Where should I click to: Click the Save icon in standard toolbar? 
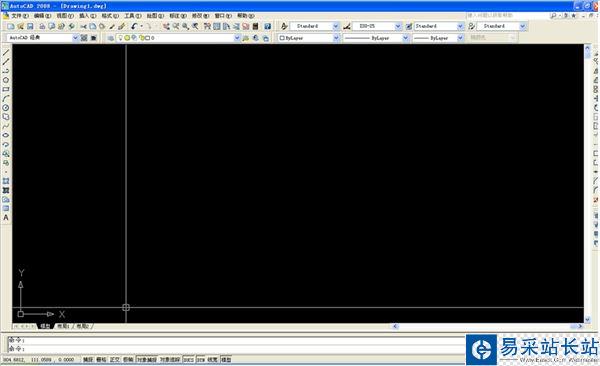pyautogui.click(x=30, y=26)
